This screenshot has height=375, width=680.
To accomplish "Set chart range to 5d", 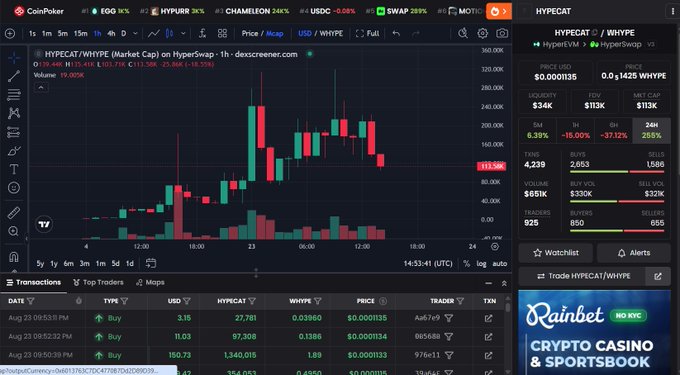I will click(115, 264).
